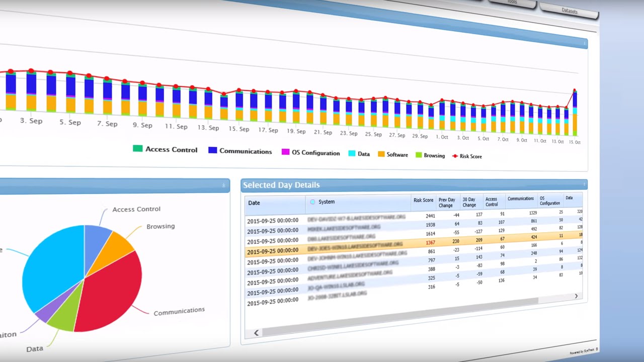Click the table's left scroll arrow
This screenshot has height=362, width=644.
(x=256, y=332)
